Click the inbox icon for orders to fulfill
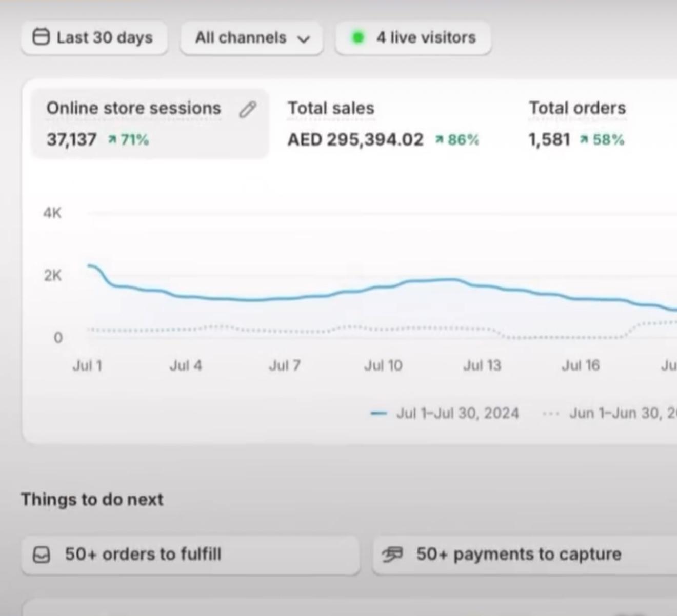The width and height of the screenshot is (677, 616). [42, 555]
